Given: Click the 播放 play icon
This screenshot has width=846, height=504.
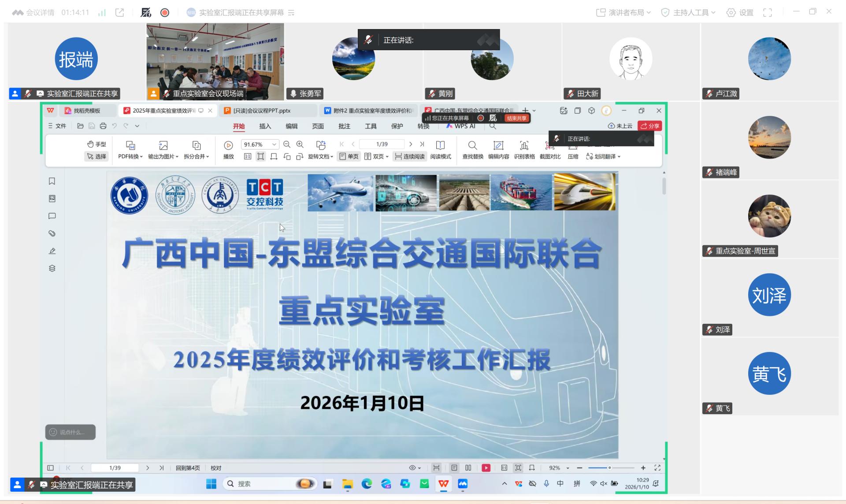Looking at the screenshot, I should click(x=228, y=145).
